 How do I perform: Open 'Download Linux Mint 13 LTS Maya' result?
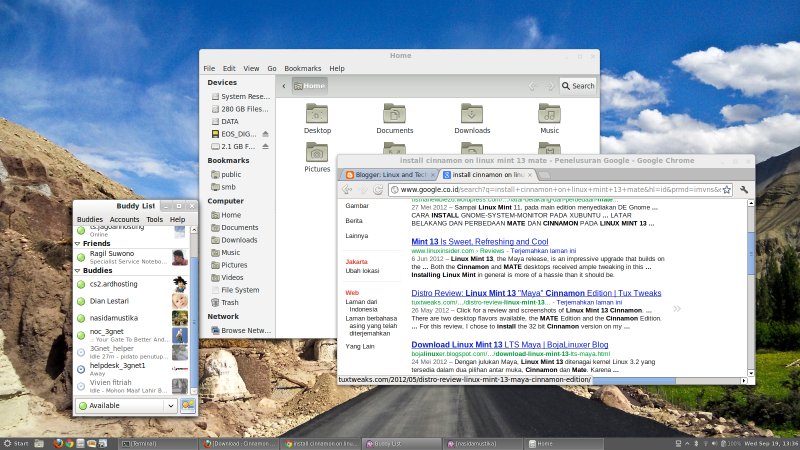510,345
